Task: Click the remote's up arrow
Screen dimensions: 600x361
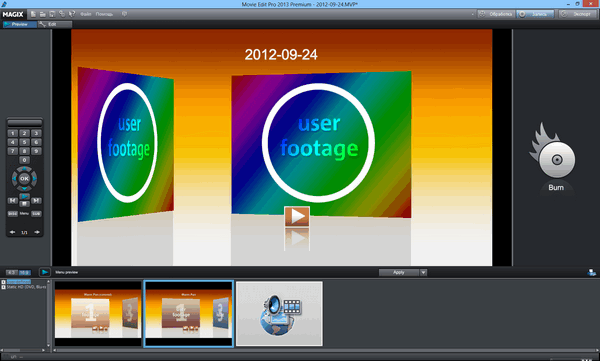Action: click(x=24, y=169)
